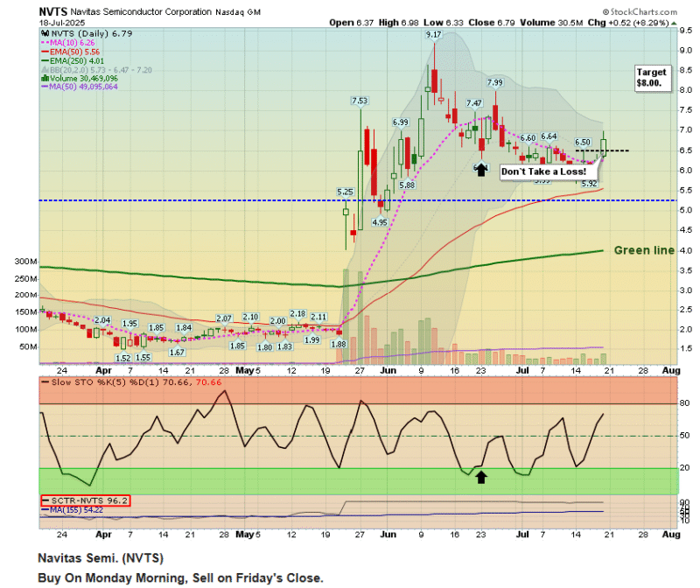Click the 'Target $8.00' annotation box
The height and width of the screenshot is (588, 700).
(x=651, y=78)
